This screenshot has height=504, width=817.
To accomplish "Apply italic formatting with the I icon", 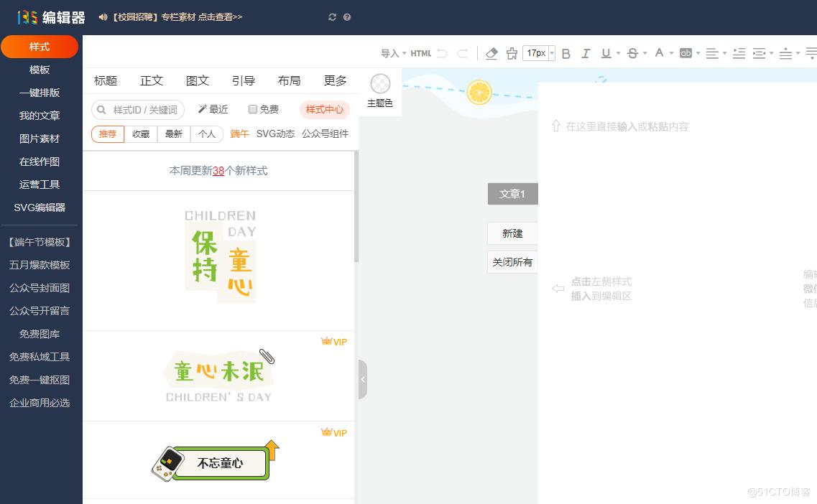I will [586, 53].
